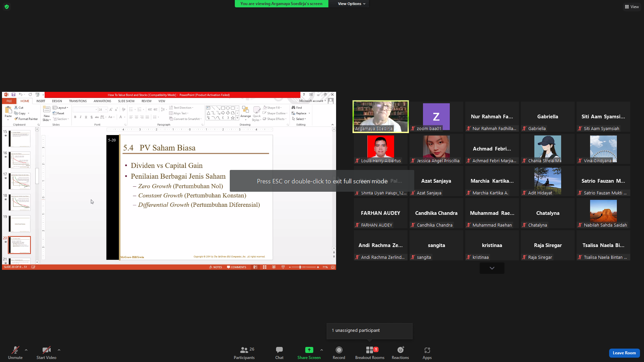The image size is (644, 362).
Task: Toggle Underline formatting
Action: (86, 117)
